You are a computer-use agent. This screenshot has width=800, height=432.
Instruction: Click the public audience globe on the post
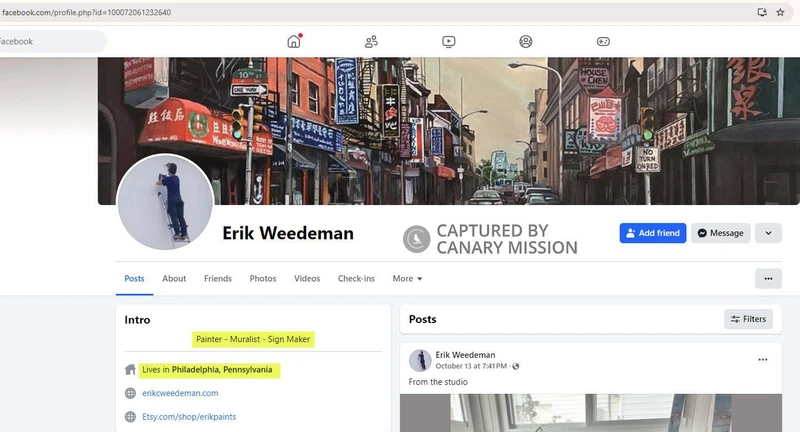pyautogui.click(x=515, y=366)
